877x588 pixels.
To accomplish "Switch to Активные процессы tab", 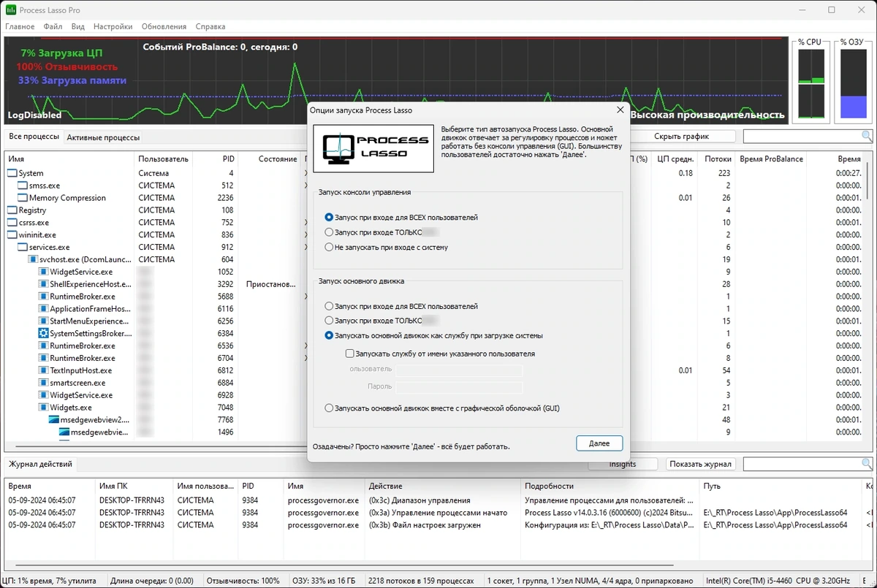I will (x=103, y=137).
